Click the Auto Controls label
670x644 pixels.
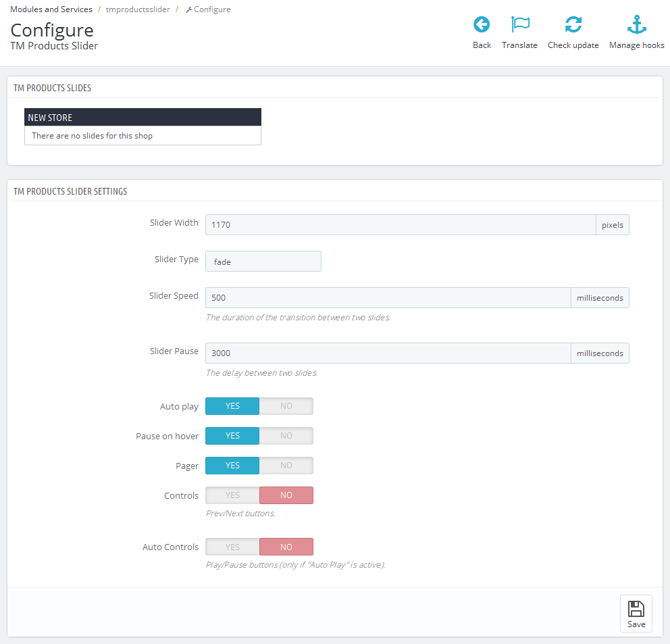pos(170,547)
